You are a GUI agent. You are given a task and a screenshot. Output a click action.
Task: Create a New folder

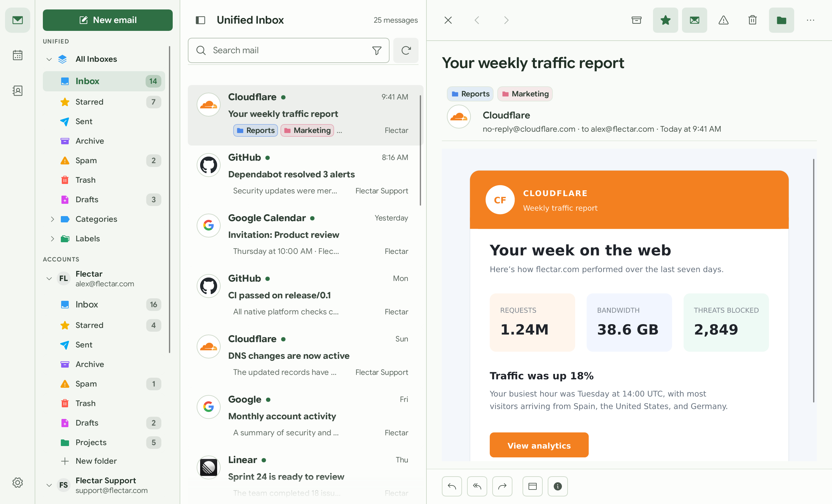point(104,461)
